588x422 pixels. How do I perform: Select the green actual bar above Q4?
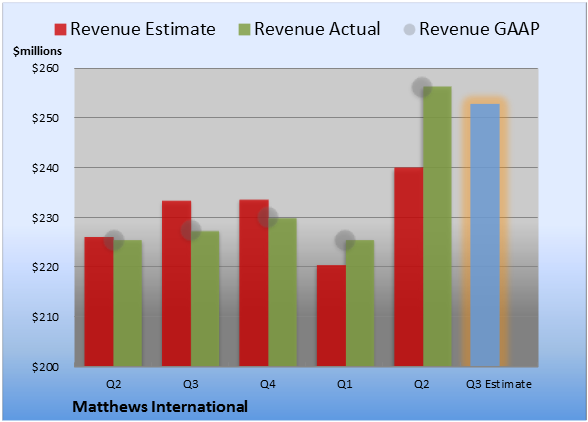point(282,292)
